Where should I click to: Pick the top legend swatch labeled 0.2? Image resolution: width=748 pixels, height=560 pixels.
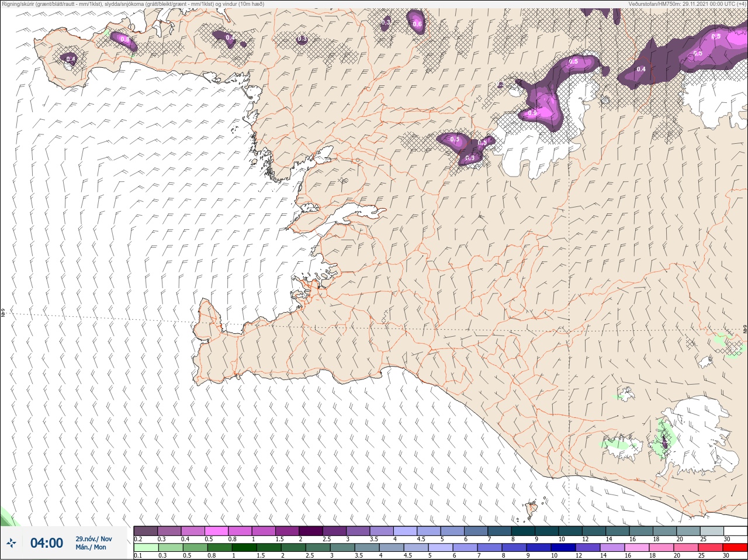146,531
